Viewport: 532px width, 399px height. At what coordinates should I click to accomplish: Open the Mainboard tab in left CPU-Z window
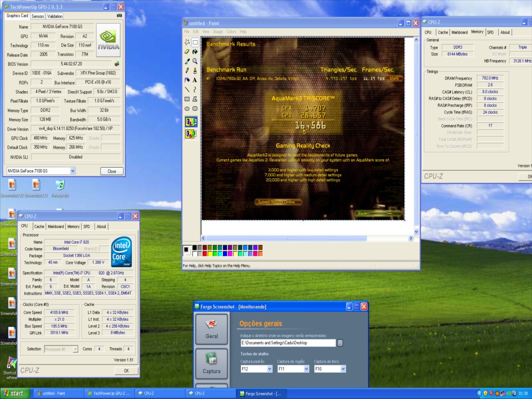tap(56, 227)
